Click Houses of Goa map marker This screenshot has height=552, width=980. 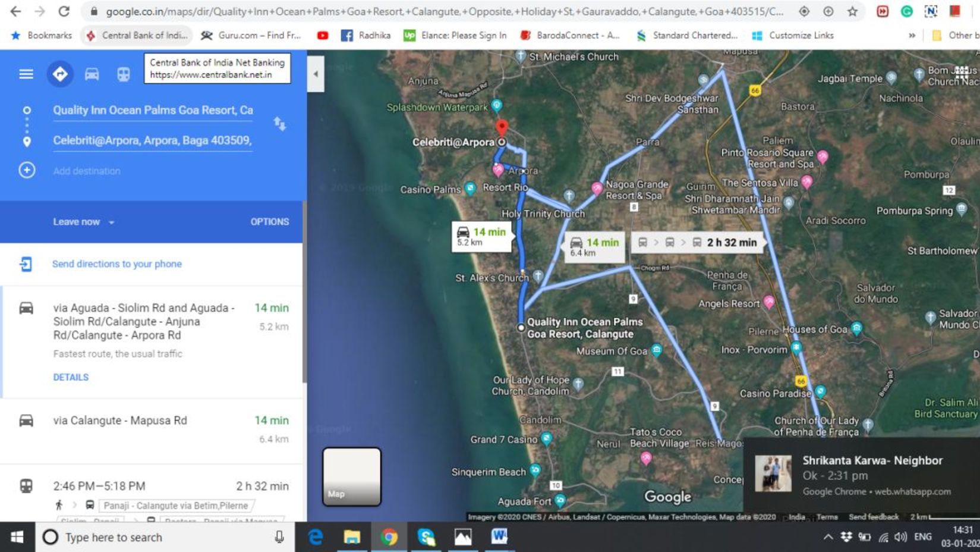[x=856, y=328]
